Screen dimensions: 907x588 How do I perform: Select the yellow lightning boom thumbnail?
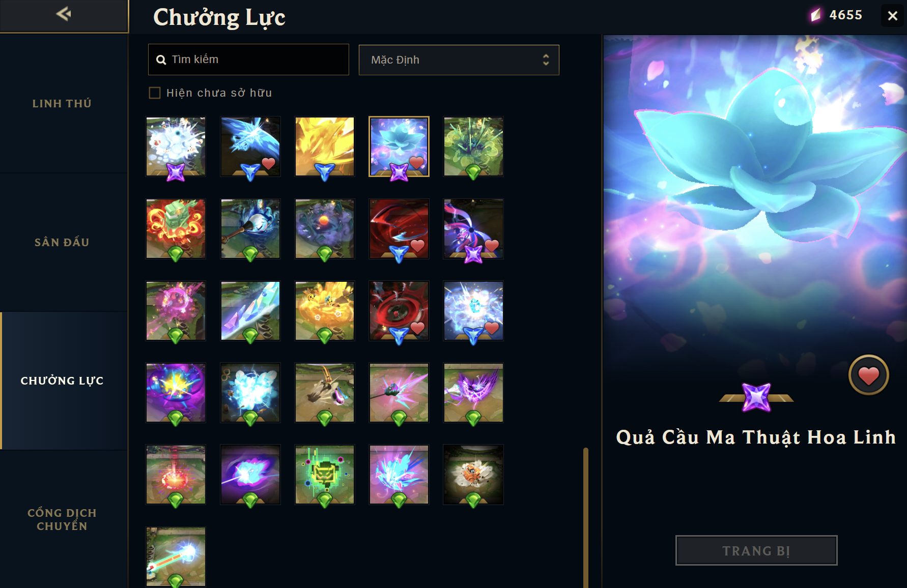pos(324,146)
